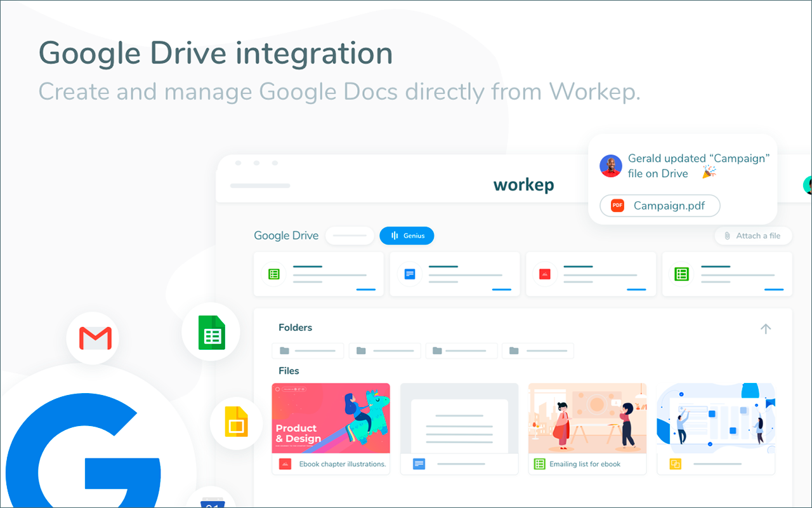
Task: Click the yellow slides icon under fourth file
Action: click(676, 464)
